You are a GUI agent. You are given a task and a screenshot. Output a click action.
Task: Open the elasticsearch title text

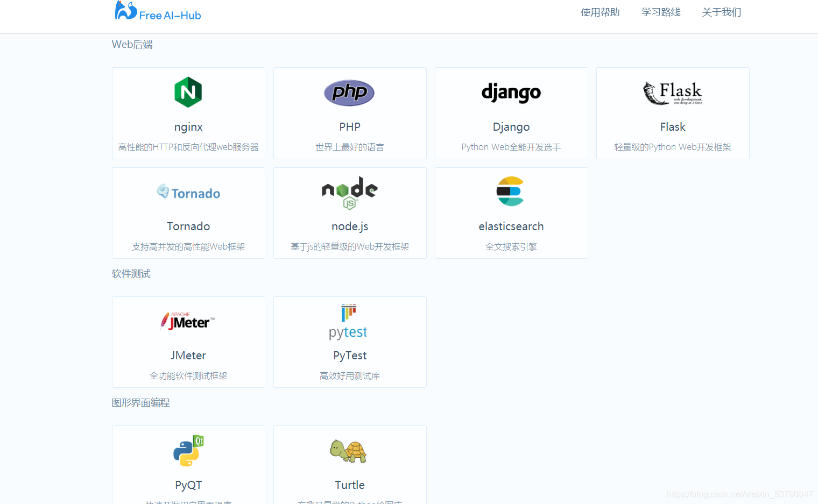click(x=511, y=226)
